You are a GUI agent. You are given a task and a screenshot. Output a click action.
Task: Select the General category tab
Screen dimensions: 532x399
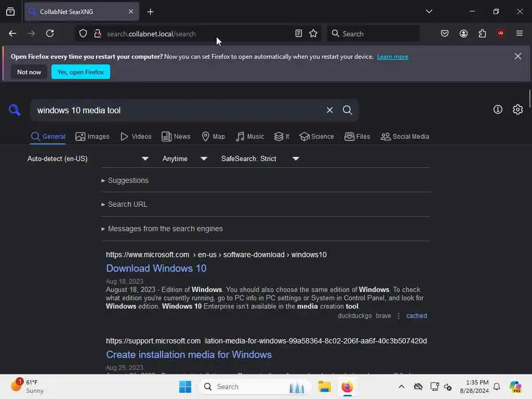tap(48, 137)
